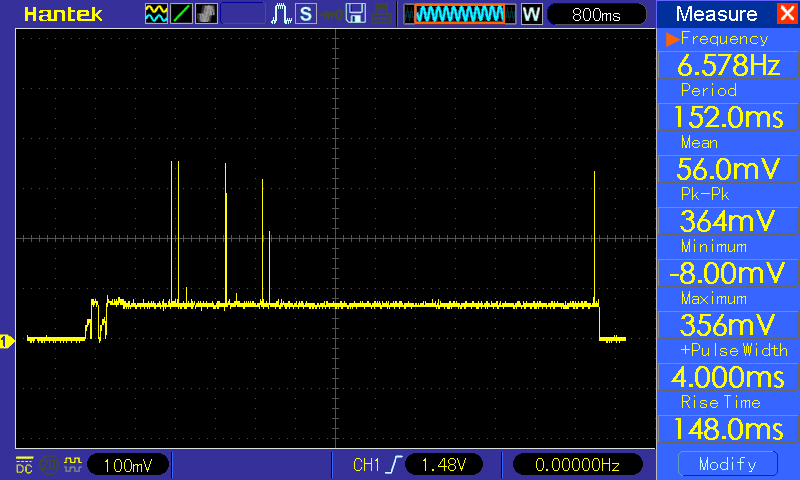Click the printer icon
Screen dimensions: 800x480
[x=381, y=14]
